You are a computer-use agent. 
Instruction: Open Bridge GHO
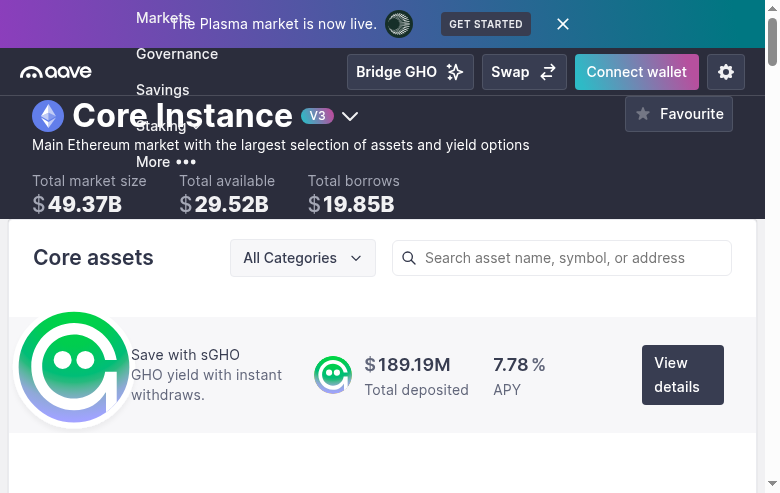(x=410, y=72)
